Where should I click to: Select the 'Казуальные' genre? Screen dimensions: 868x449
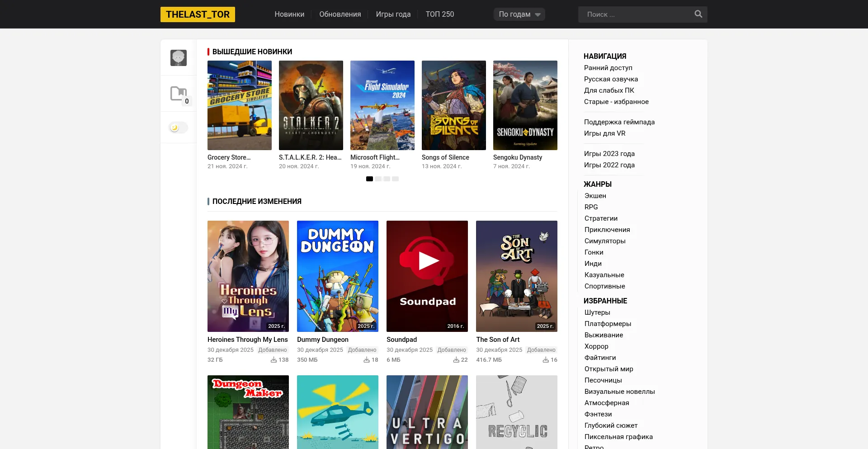[604, 275]
